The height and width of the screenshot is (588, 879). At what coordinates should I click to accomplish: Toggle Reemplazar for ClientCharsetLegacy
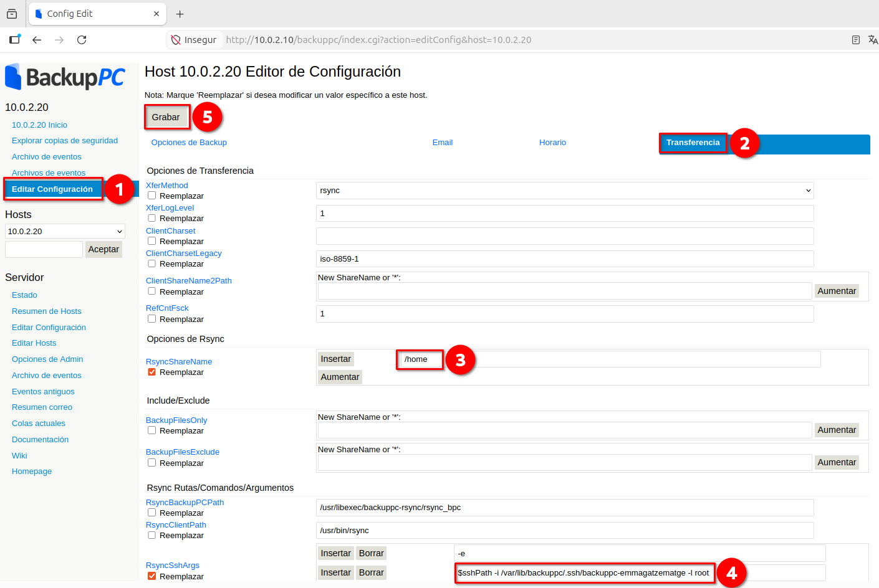151,263
